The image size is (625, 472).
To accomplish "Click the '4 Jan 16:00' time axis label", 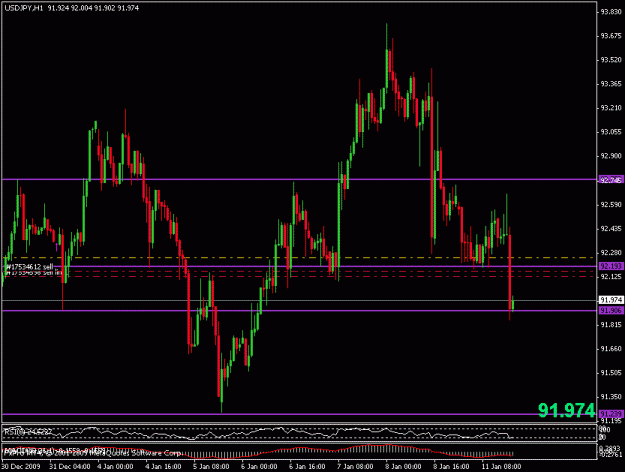I will coord(163,466).
